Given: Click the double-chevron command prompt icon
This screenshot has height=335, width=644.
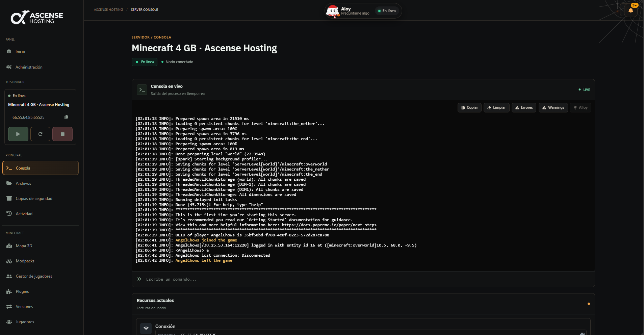Looking at the screenshot, I should tap(139, 279).
